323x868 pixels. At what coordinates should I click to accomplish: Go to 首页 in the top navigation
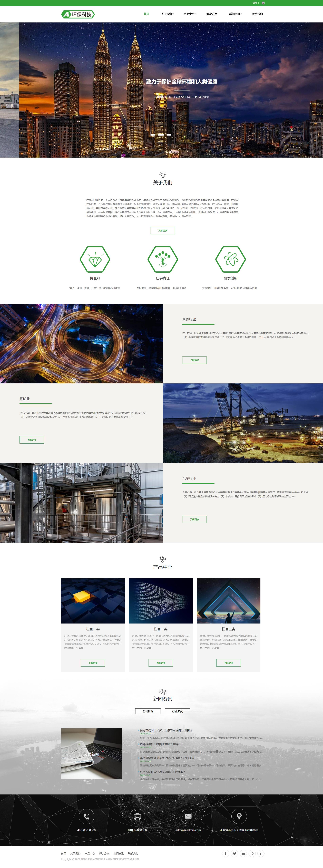click(146, 14)
